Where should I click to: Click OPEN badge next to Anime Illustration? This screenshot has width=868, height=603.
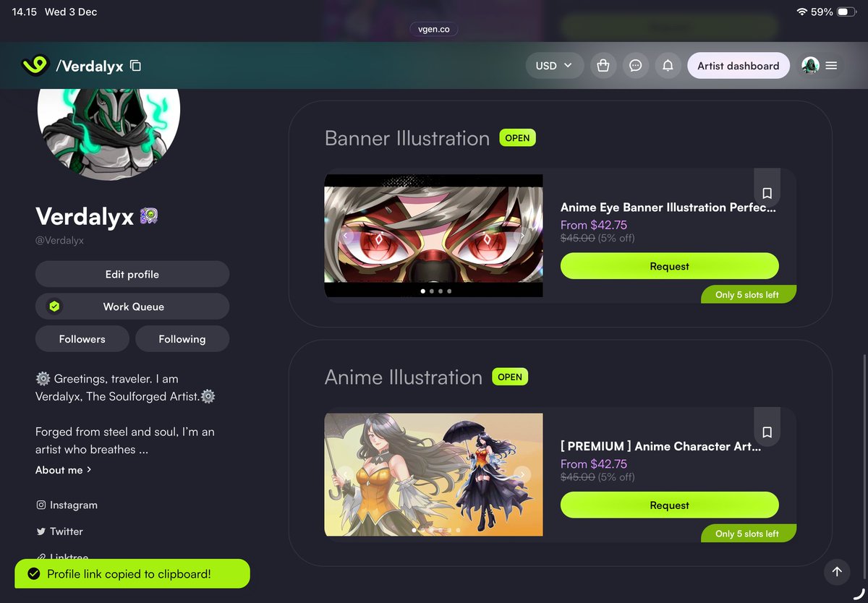510,377
